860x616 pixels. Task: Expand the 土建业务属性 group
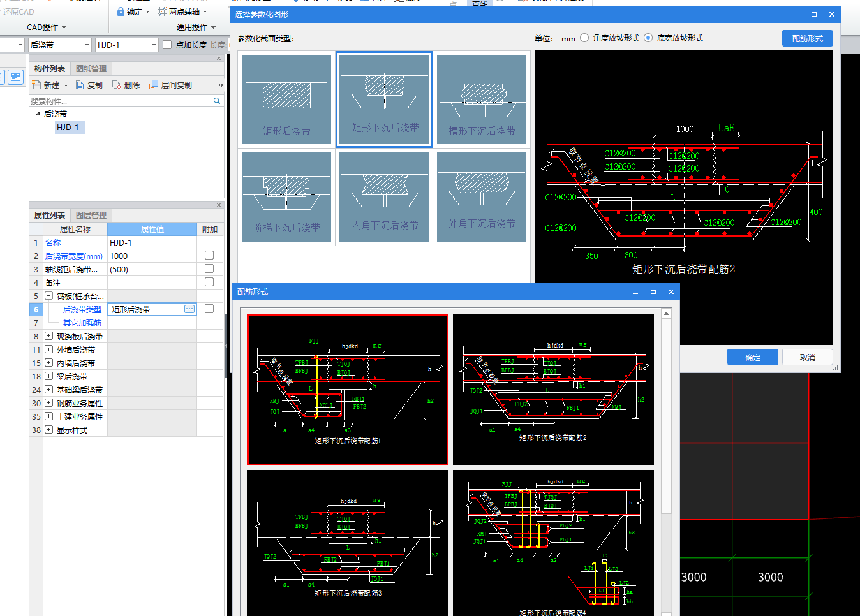pos(48,416)
